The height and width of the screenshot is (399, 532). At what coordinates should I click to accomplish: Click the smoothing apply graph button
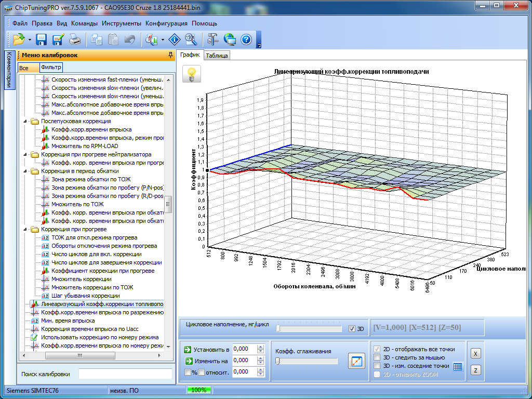(x=357, y=361)
